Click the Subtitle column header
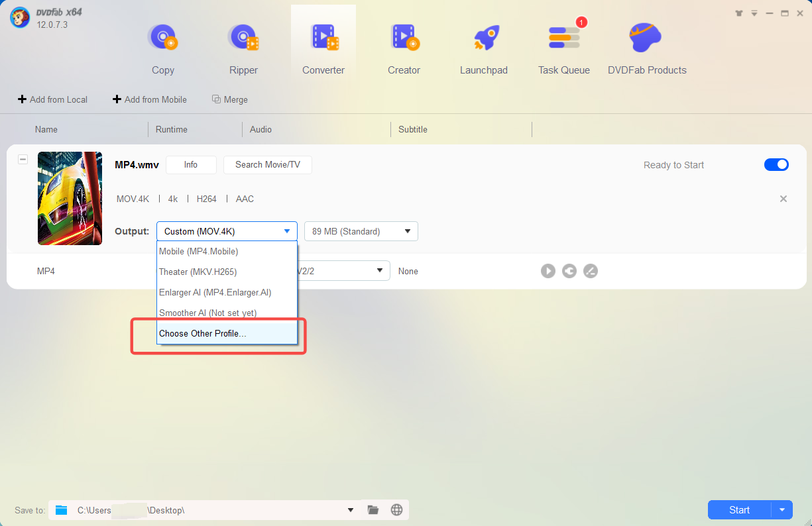 (x=413, y=129)
